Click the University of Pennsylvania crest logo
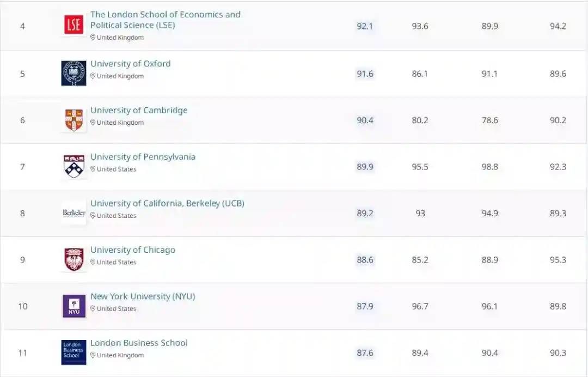Screen dimensions: 588x377 click(73, 167)
